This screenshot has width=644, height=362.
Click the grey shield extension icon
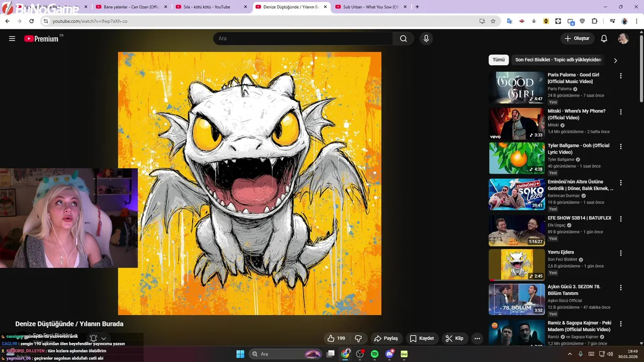[583, 21]
